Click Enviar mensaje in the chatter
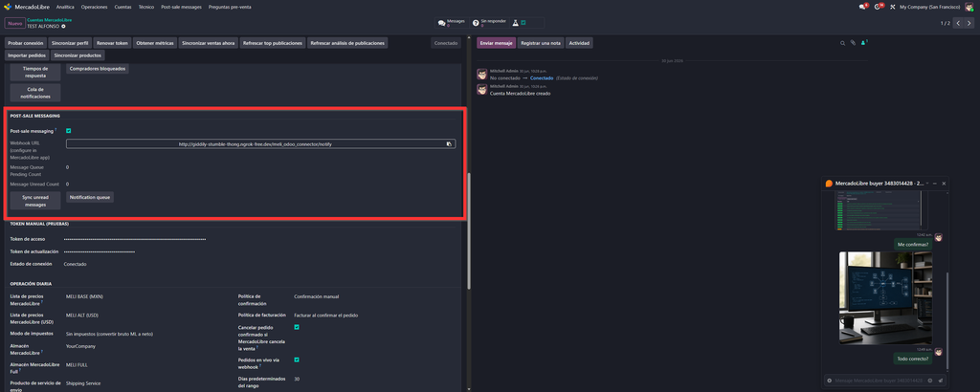This screenshot has width=980, height=392. (497, 43)
